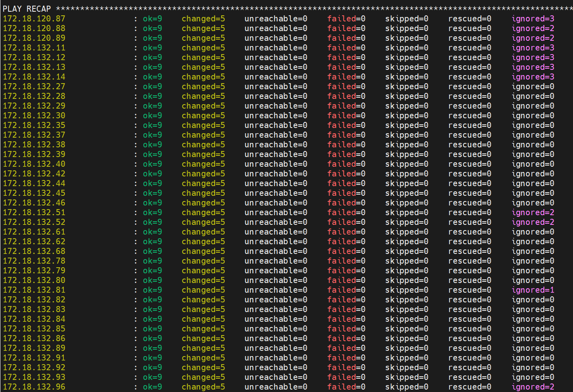573x392 pixels.
Task: Select host address 172.18.132.40
Action: click(34, 164)
